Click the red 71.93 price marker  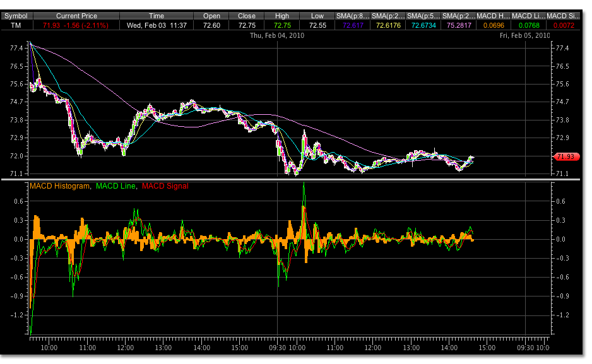click(x=563, y=156)
